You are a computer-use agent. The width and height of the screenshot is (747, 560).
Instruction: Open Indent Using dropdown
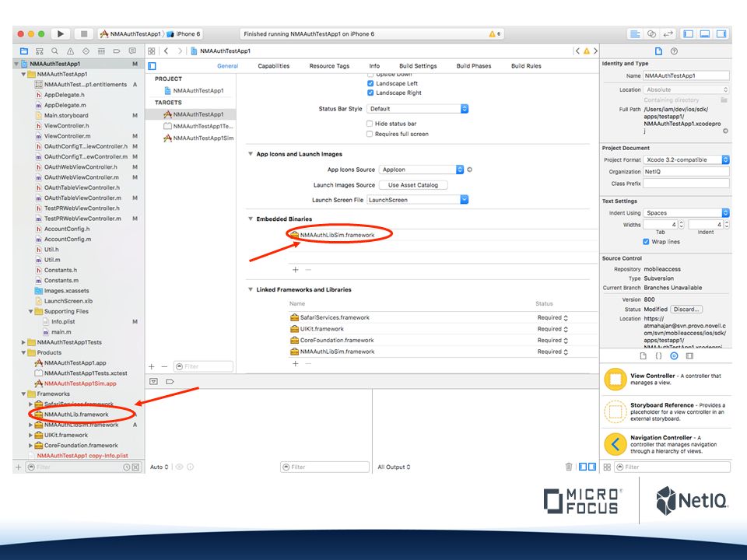coord(686,213)
